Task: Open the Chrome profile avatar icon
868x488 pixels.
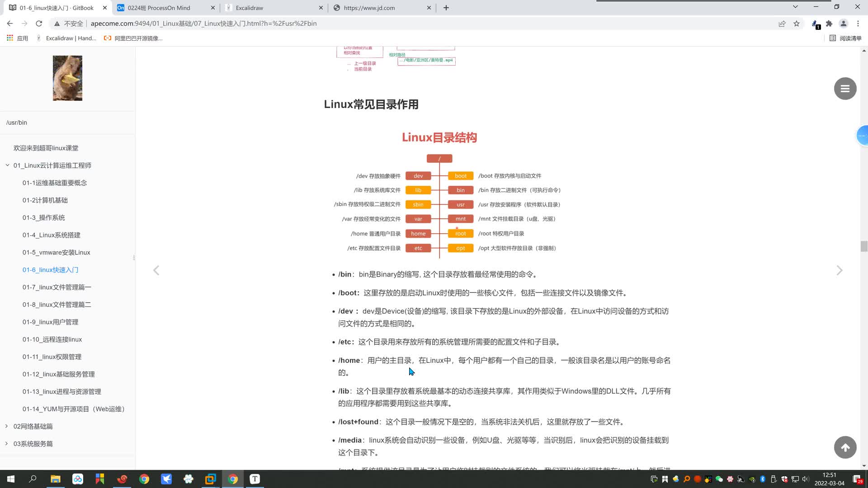Action: click(844, 23)
